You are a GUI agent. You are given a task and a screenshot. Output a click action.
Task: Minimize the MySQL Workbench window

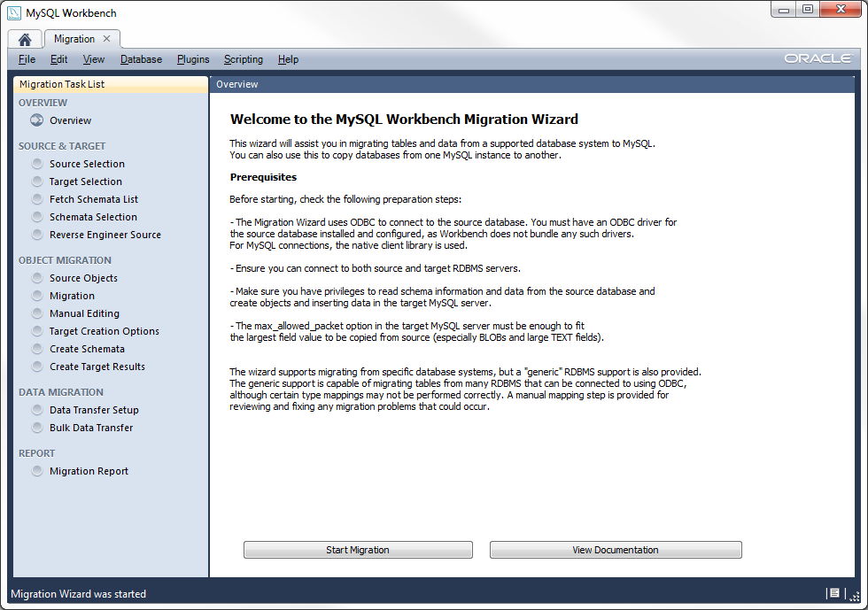coord(783,10)
